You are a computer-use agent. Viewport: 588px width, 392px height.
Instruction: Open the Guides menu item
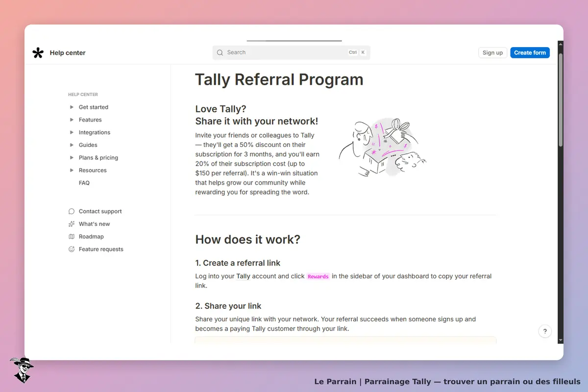[88, 145]
